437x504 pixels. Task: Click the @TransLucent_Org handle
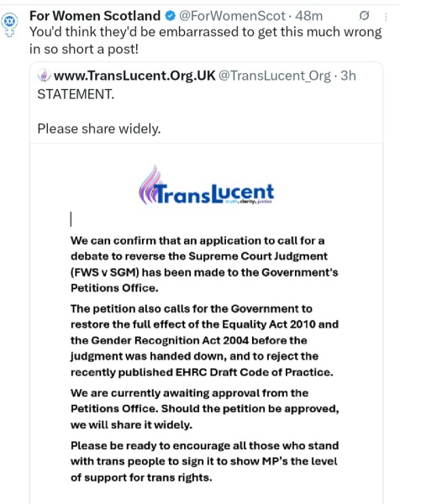click(x=275, y=76)
